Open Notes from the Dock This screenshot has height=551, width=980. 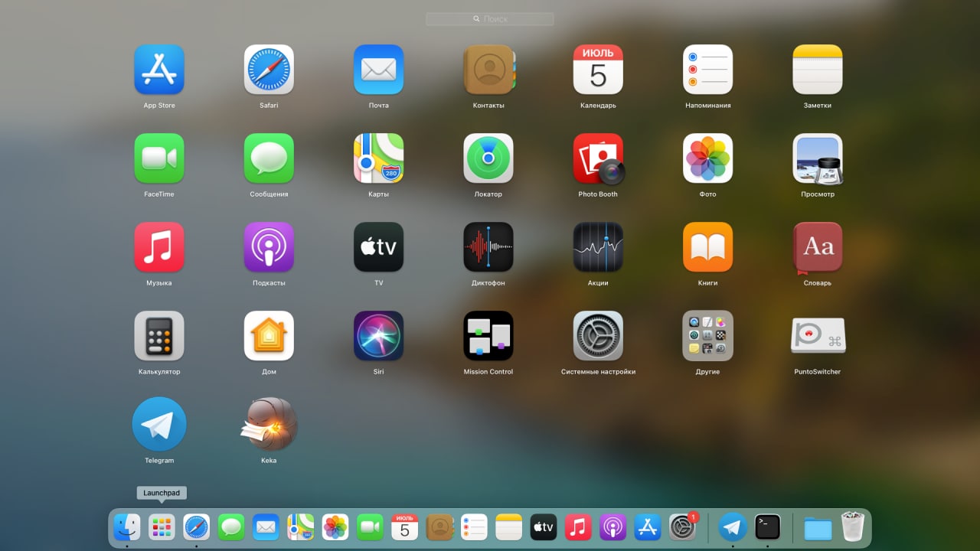click(509, 527)
